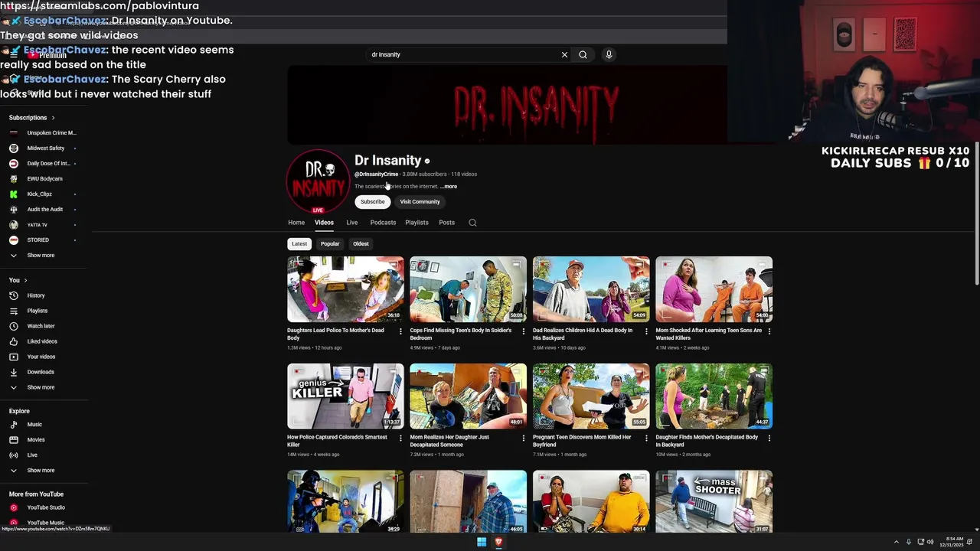The image size is (980, 551).
Task: Open Downloads in the sidebar
Action: point(41,372)
